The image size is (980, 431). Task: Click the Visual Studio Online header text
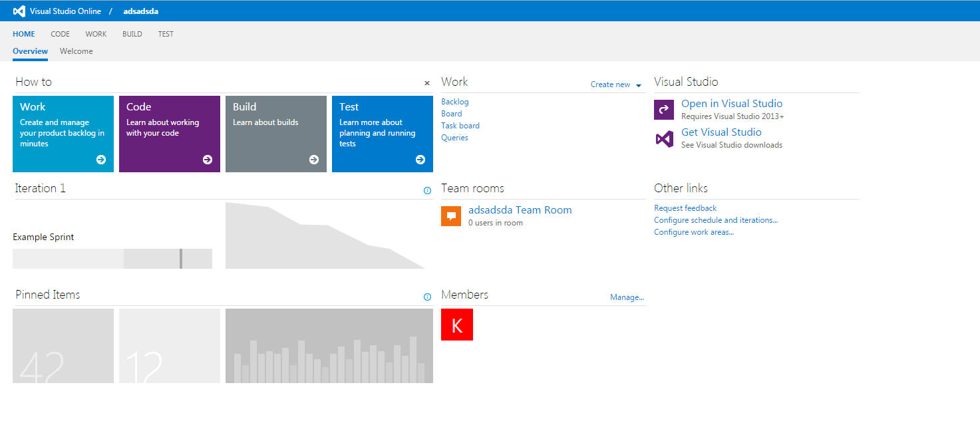[66, 11]
